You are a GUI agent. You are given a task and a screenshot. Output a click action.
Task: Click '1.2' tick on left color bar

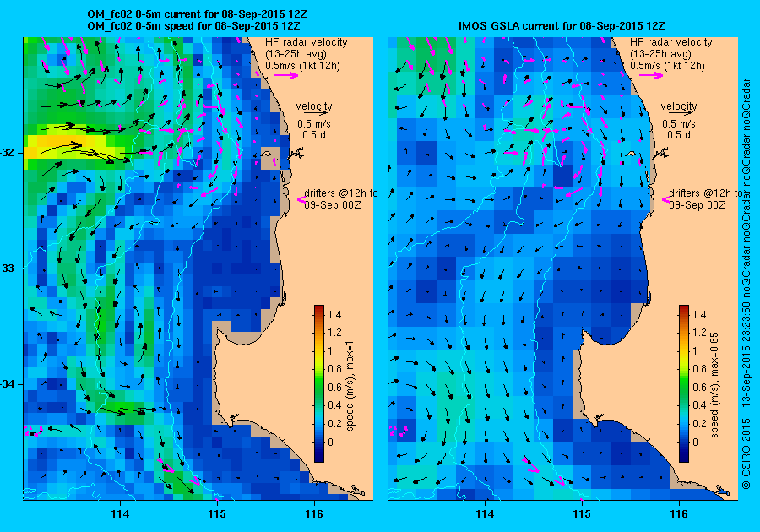tap(334, 333)
